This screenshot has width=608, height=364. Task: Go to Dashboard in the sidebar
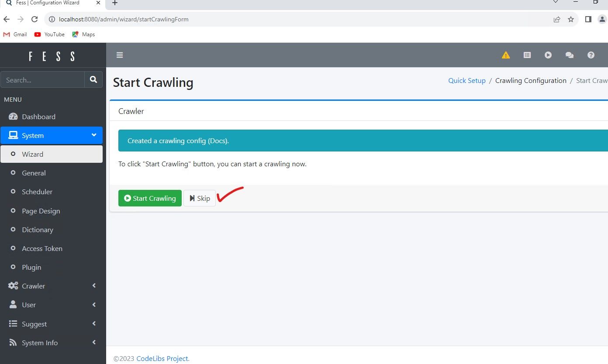[x=38, y=117]
